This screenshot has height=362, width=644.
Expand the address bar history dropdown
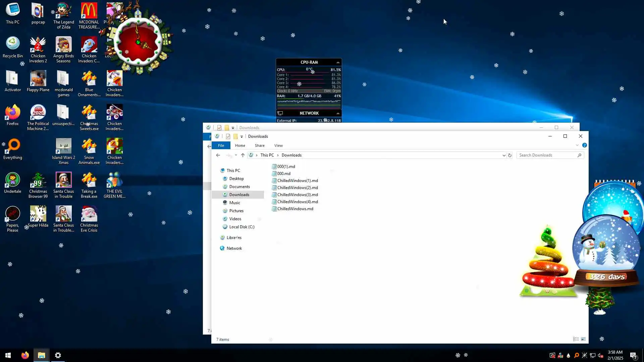pyautogui.click(x=504, y=155)
